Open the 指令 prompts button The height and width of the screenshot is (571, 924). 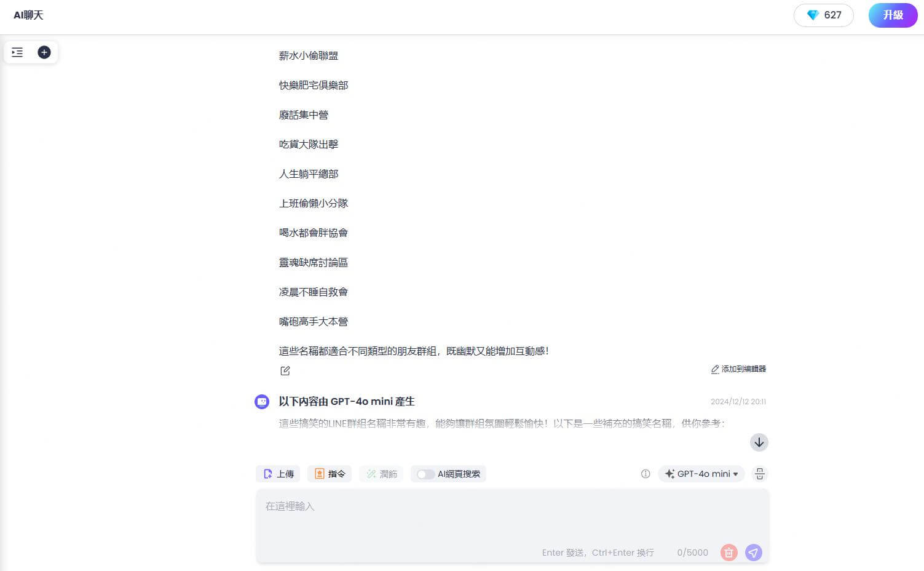[330, 474]
